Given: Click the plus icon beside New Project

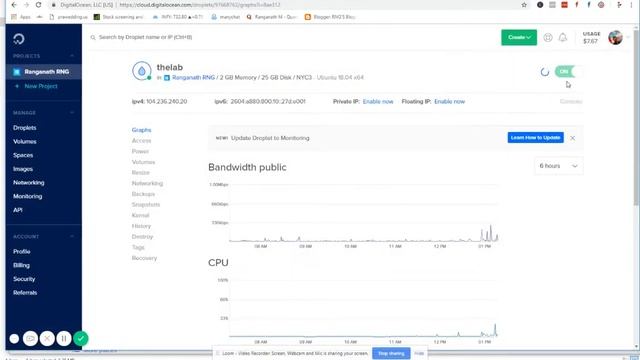Looking at the screenshot, I should click(17, 86).
